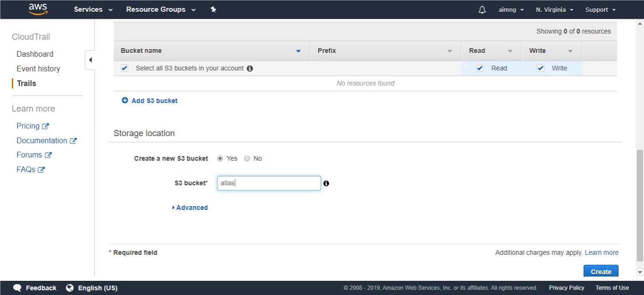Toggle the Read checkbox
Viewport: 644px width, 295px height.
pos(480,68)
